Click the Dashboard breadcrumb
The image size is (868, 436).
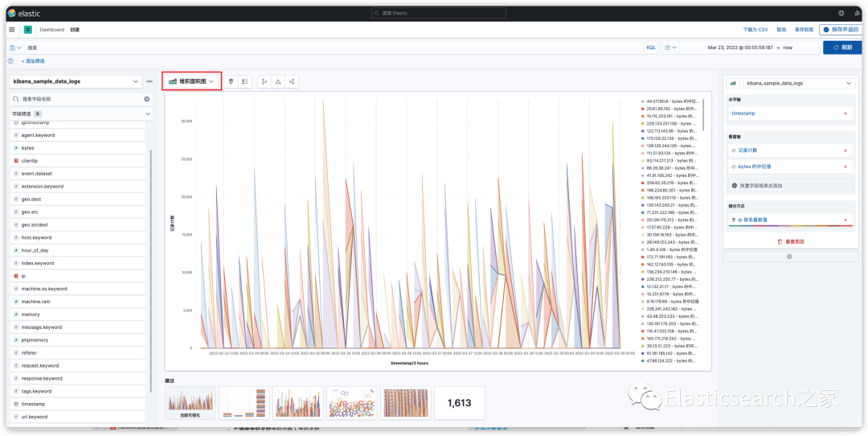[51, 30]
